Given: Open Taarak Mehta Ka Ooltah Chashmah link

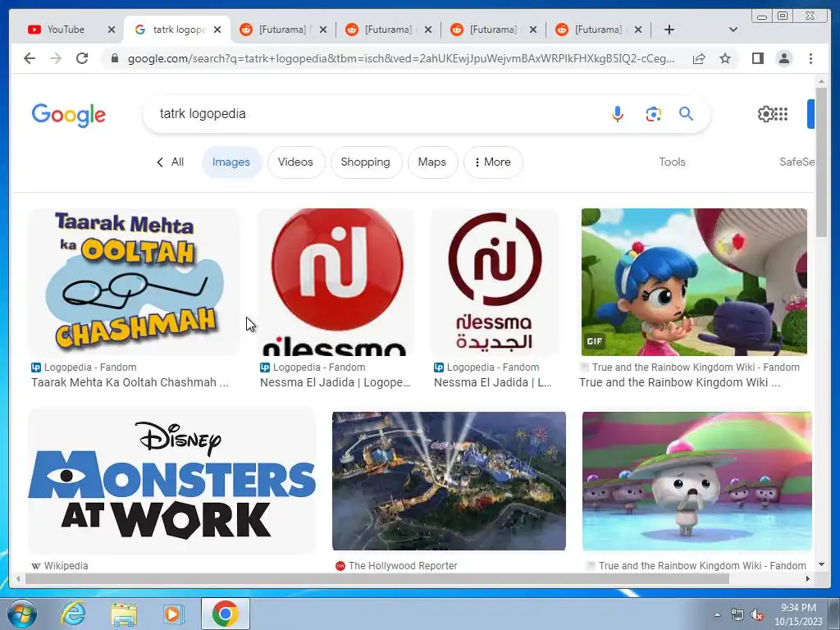Looking at the screenshot, I should (130, 382).
